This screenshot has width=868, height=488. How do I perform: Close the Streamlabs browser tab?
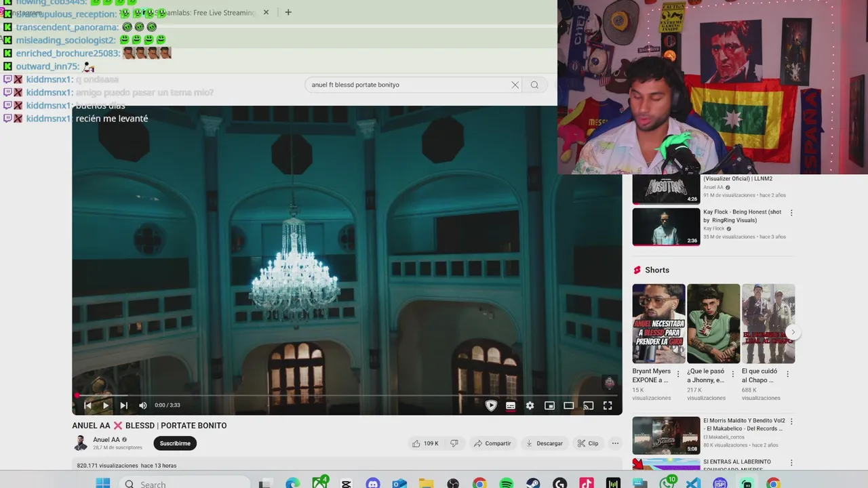coord(266,12)
